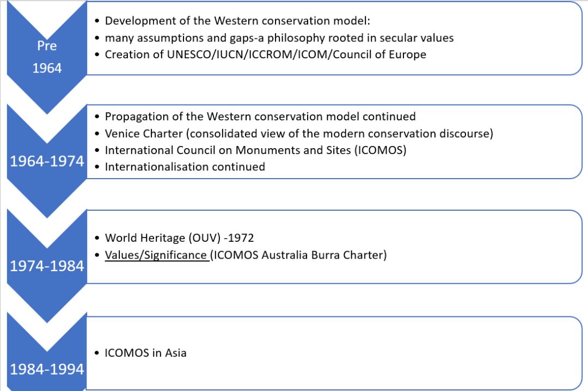Click "(ICOMOS Australia Burra Charter)" text

pos(298,255)
